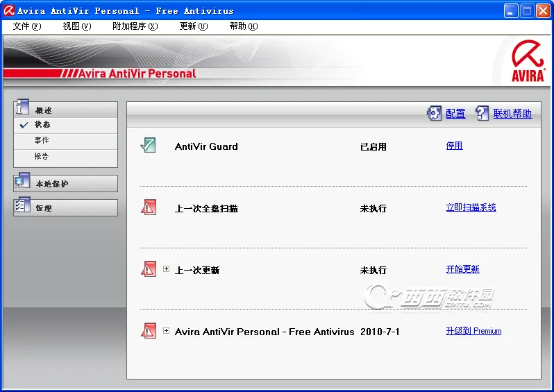Click the question mark icon beside 联机帮助
Viewport: 554px width, 392px height.
point(482,113)
